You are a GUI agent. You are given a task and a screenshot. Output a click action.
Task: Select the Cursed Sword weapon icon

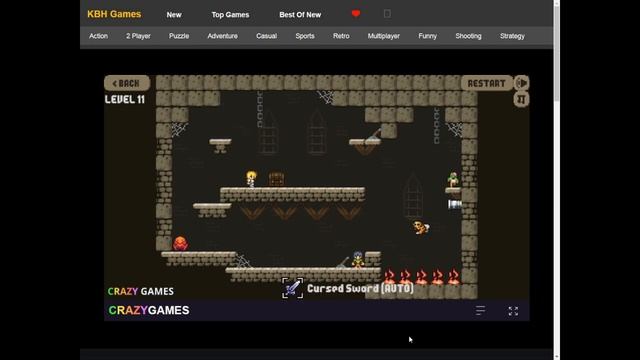tap(292, 288)
